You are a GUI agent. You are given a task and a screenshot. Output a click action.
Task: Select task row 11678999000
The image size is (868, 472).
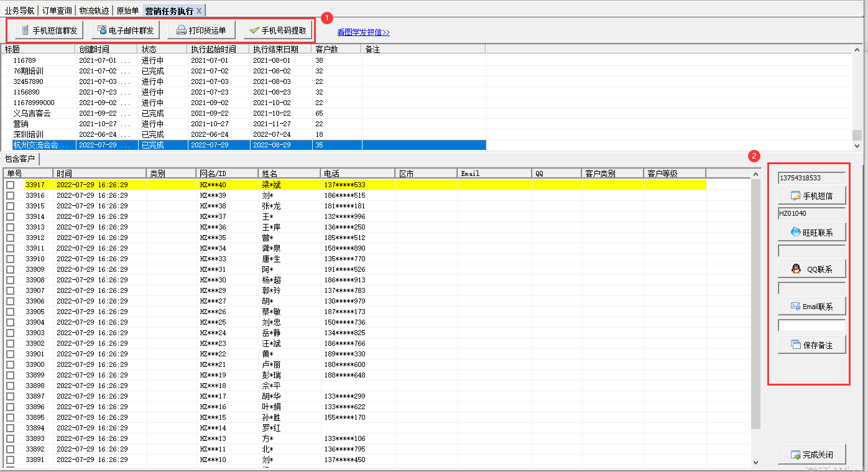(x=244, y=103)
